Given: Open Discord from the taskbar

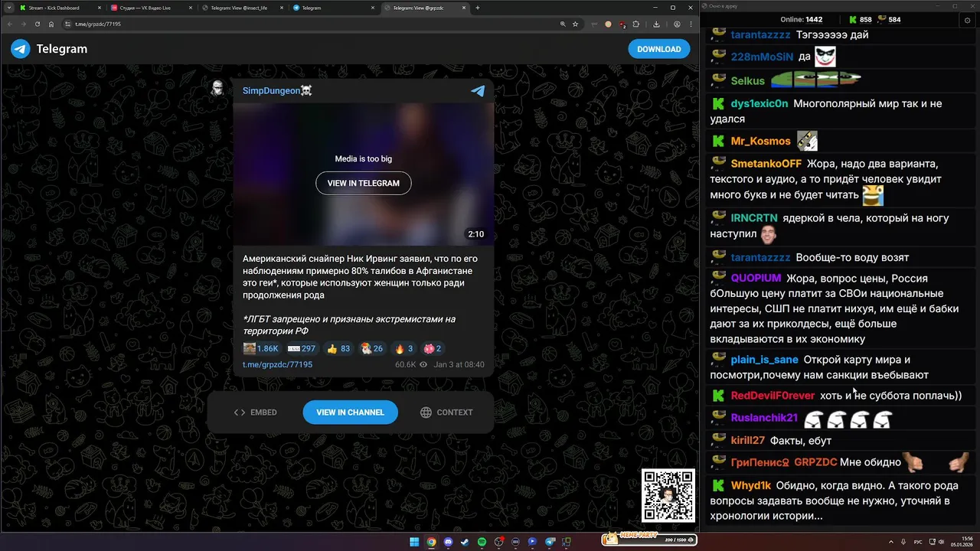Looking at the screenshot, I should pos(448,542).
